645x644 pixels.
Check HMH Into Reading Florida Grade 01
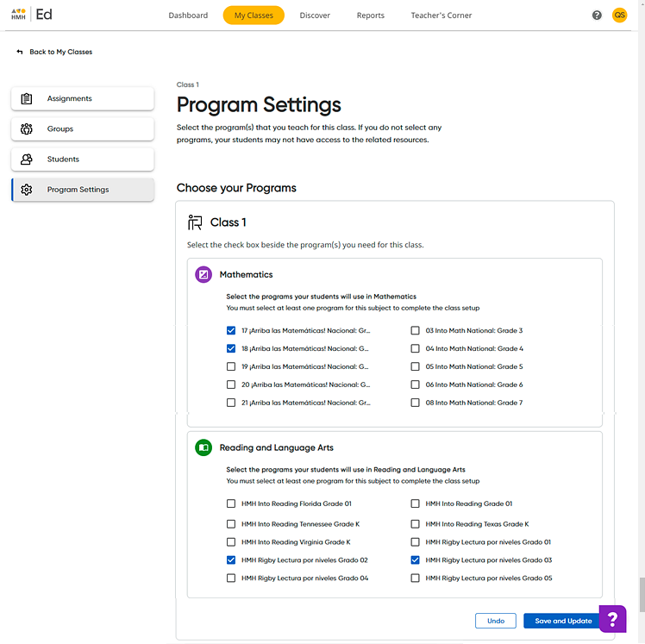231,503
